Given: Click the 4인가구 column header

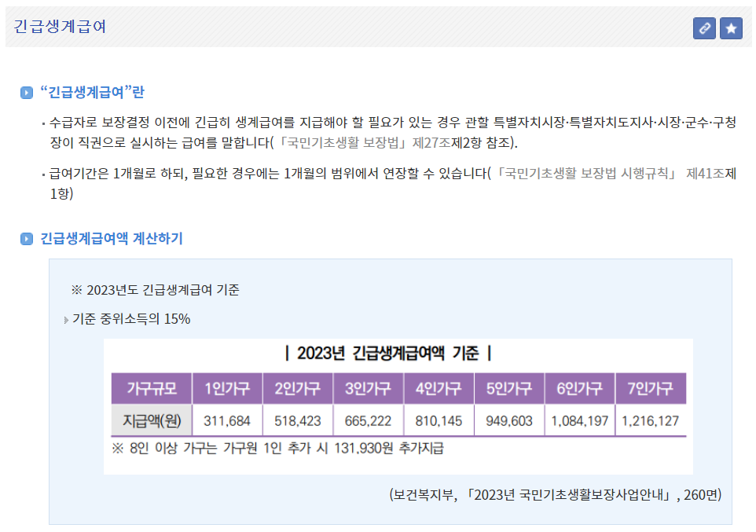Looking at the screenshot, I should click(x=438, y=387).
